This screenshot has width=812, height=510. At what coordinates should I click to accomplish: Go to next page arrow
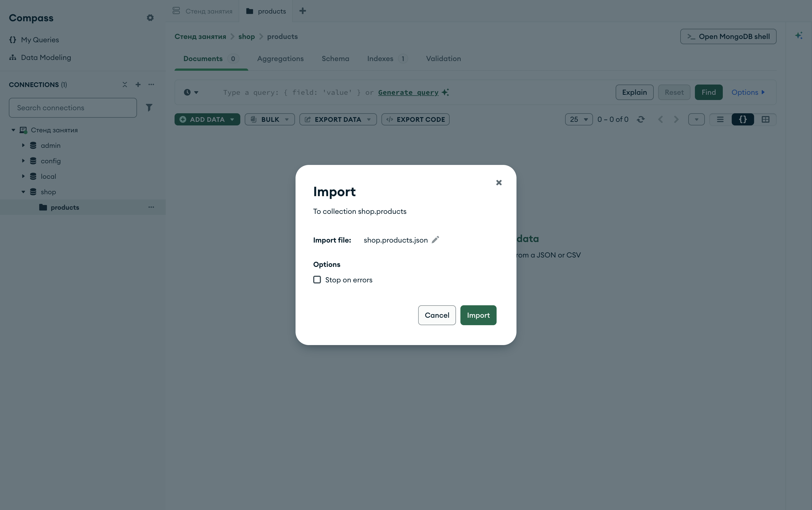[676, 119]
